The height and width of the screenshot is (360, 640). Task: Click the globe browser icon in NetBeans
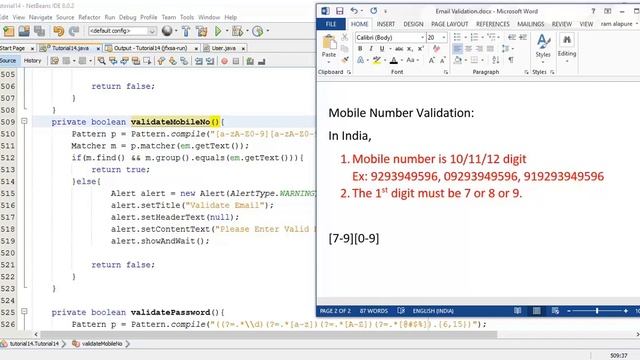click(x=167, y=31)
